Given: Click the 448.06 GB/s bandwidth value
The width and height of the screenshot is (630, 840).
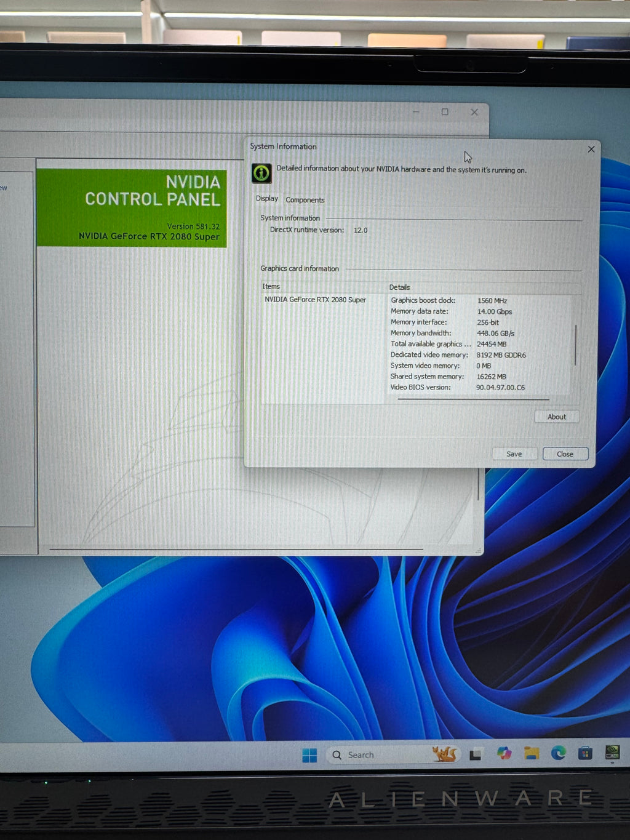Looking at the screenshot, I should (495, 334).
